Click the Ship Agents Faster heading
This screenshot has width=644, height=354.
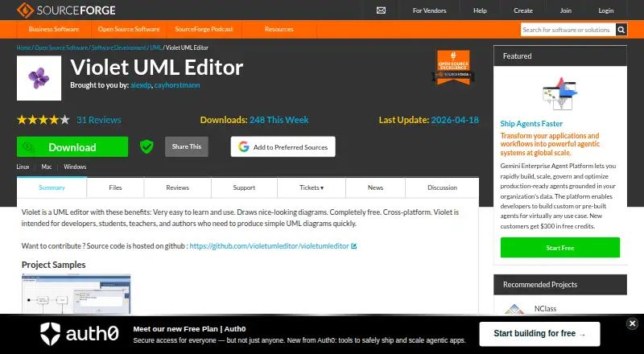tap(531, 124)
